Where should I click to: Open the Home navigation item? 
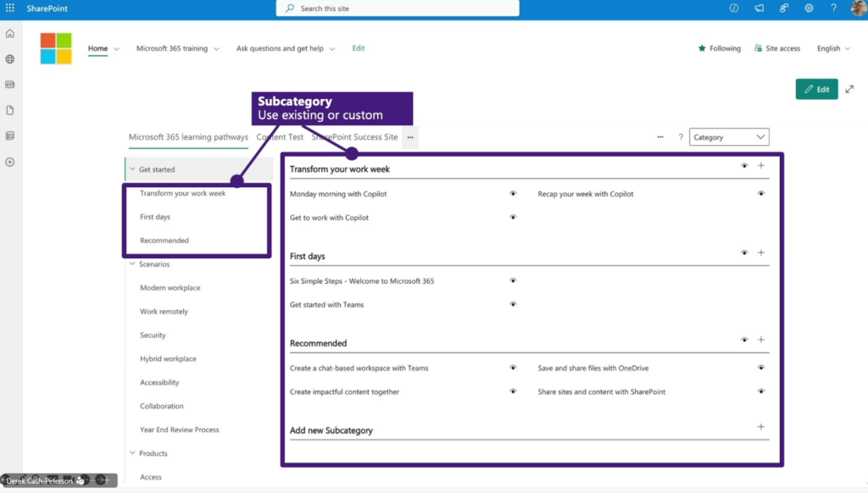(98, 48)
